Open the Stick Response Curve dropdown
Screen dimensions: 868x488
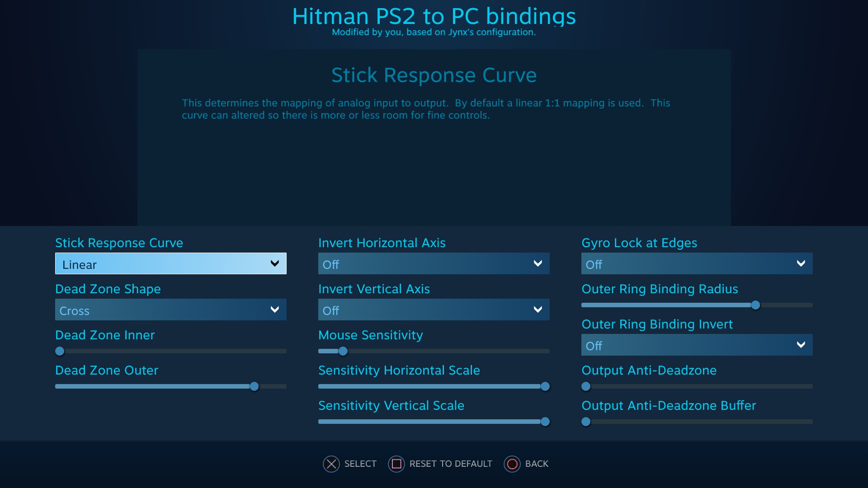pyautogui.click(x=171, y=263)
